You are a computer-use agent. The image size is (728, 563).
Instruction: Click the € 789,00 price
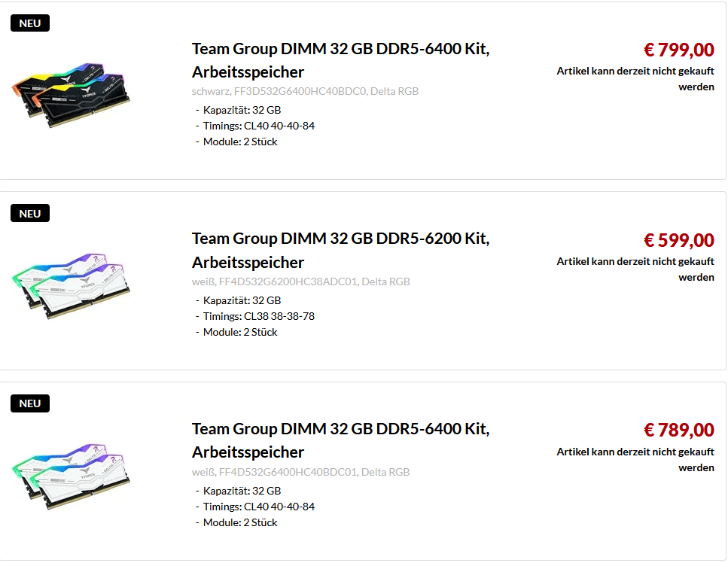(x=678, y=431)
